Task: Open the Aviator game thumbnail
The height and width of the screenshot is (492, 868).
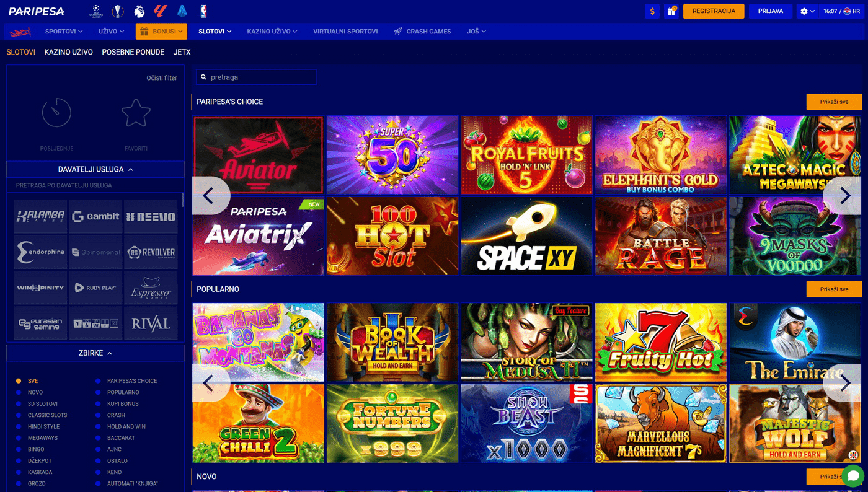Action: point(258,154)
